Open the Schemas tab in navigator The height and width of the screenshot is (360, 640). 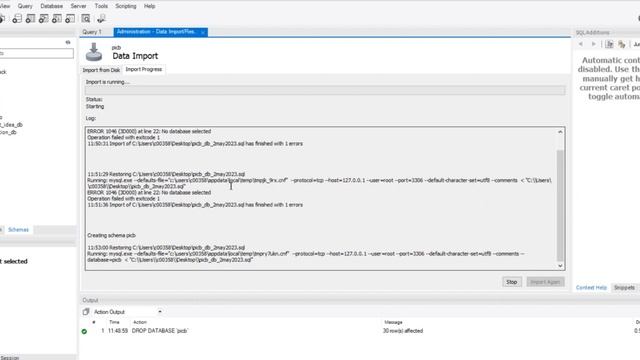tap(18, 230)
